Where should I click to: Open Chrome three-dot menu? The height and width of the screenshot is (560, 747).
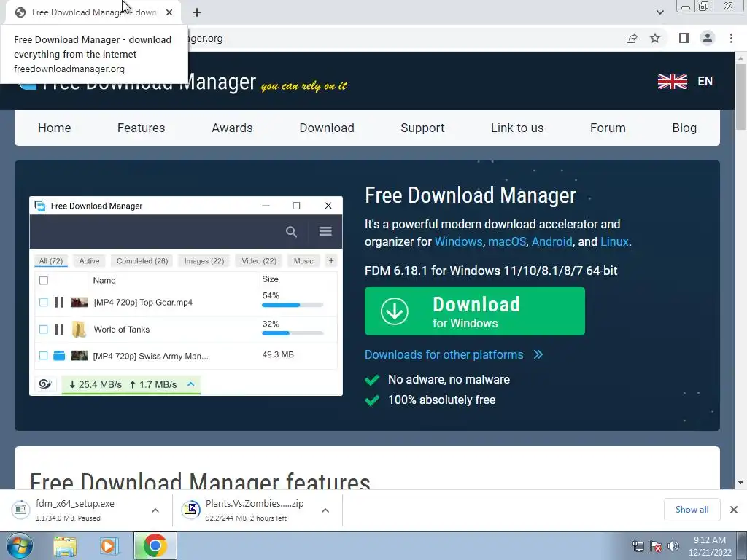[x=731, y=38]
